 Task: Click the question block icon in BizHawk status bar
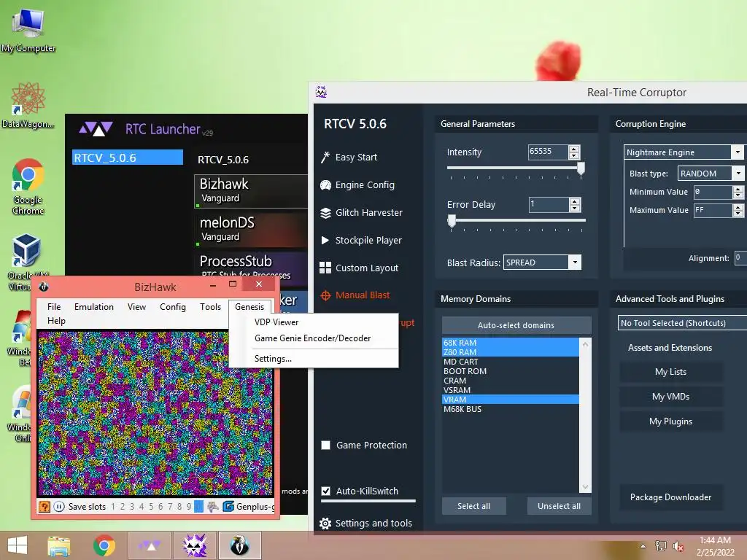click(x=44, y=506)
